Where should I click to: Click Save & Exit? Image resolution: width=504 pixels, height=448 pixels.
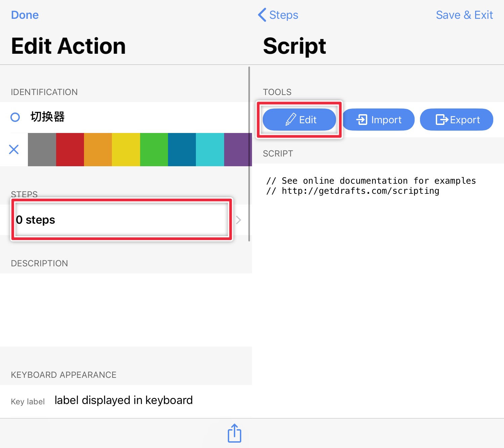(x=464, y=15)
